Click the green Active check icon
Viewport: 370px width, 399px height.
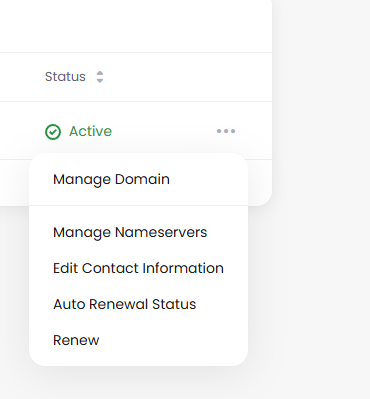(x=53, y=132)
